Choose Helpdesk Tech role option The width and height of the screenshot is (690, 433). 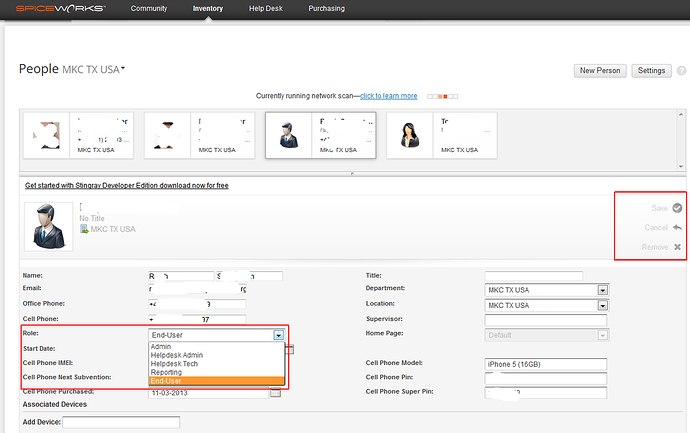217,364
